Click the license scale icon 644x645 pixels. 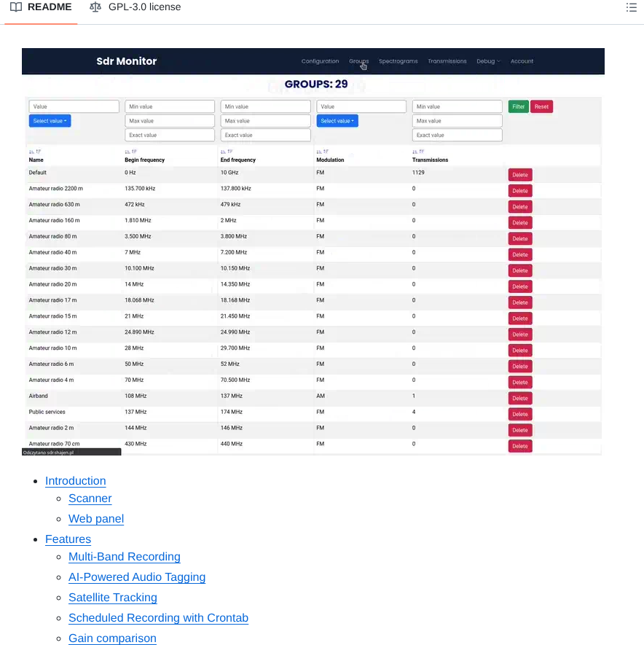point(95,7)
